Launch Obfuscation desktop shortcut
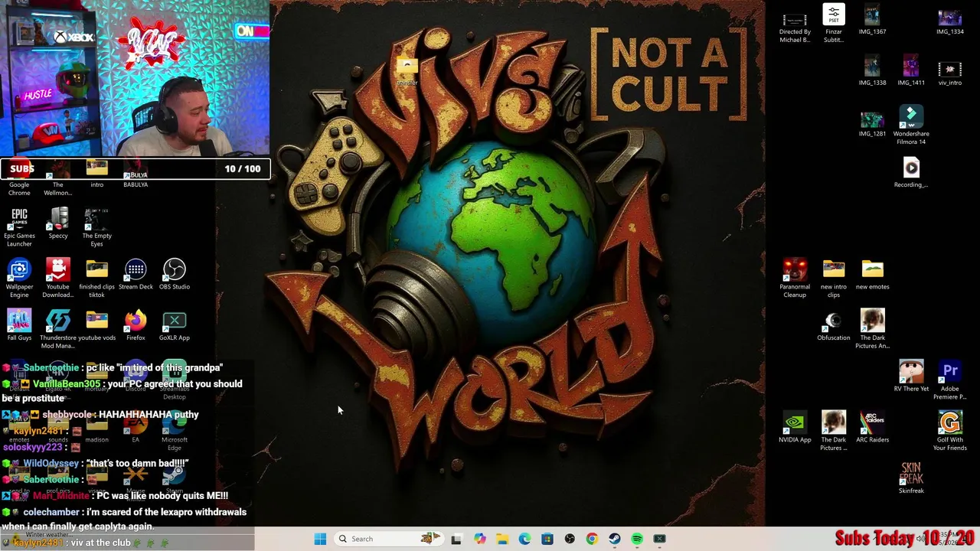The width and height of the screenshot is (980, 551). [834, 325]
